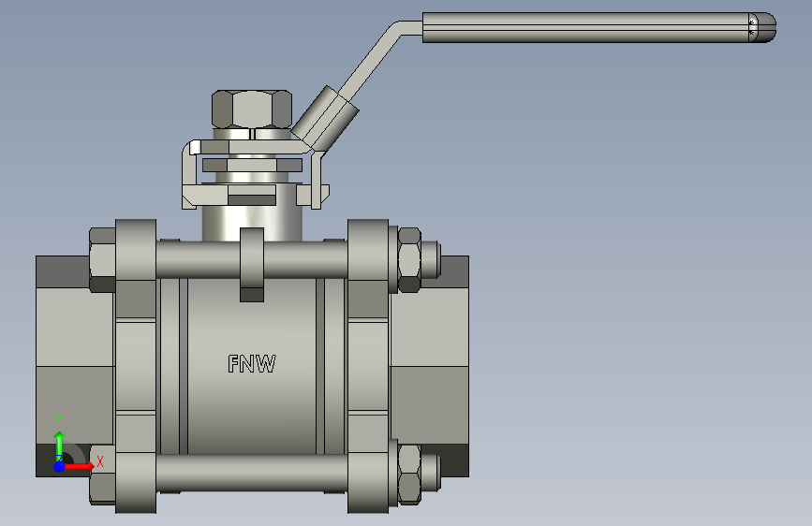
Task: Select the center lug on the top tie bolt
Action: (252, 265)
